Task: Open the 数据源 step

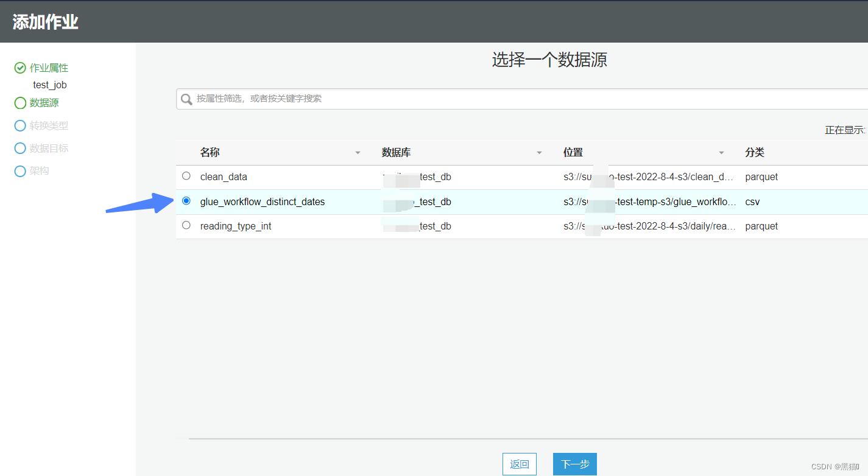Action: tap(44, 103)
